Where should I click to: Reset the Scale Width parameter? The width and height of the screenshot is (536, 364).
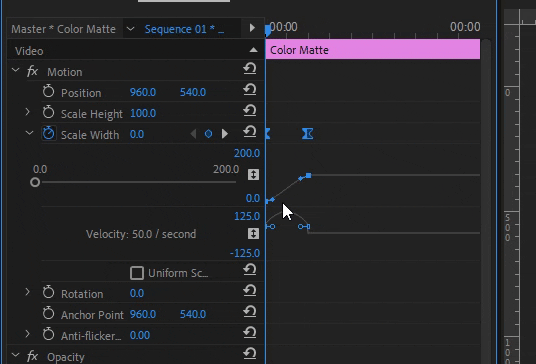click(x=250, y=132)
